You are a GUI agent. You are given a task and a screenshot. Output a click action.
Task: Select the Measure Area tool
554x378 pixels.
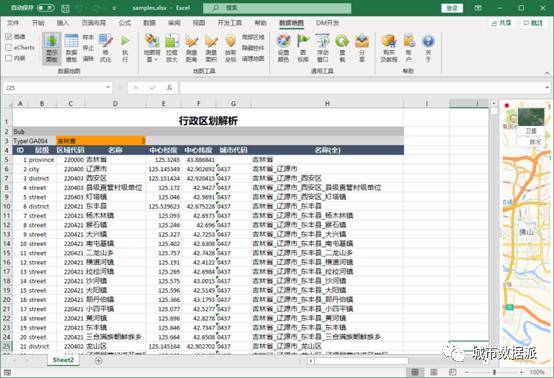(211, 48)
